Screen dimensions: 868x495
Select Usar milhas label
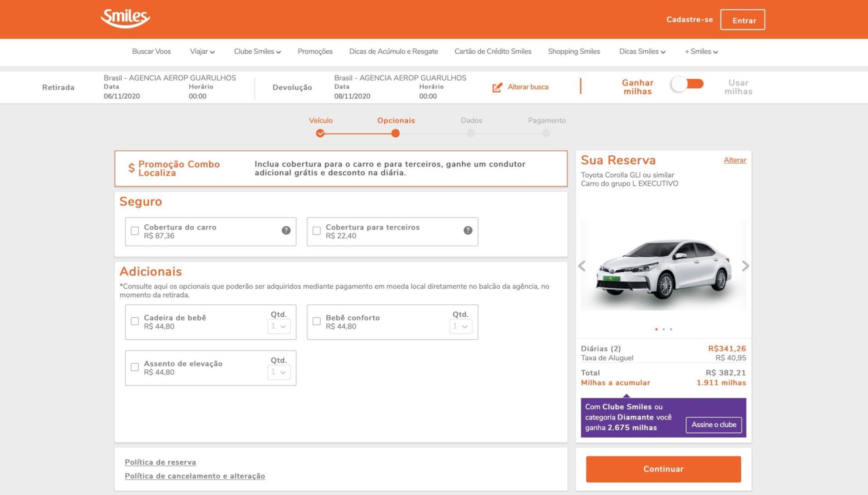[738, 87]
